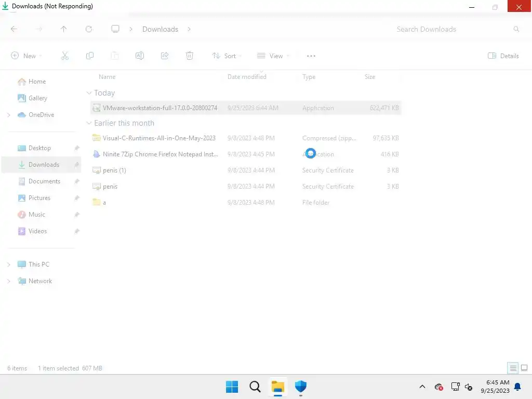532x399 pixels.
Task: Expand the Network tree node
Action: pyautogui.click(x=8, y=281)
